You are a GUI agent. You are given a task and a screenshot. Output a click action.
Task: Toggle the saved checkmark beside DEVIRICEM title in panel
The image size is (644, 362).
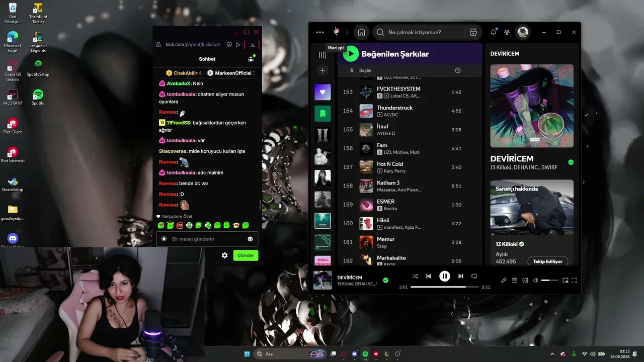point(571,162)
